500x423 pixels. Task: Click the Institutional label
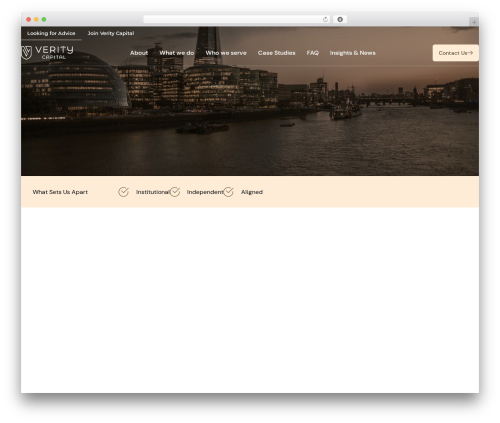click(x=153, y=192)
